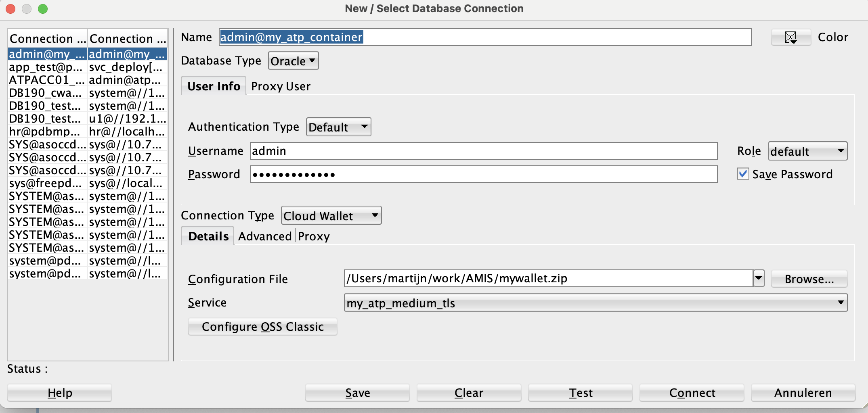Screen dimensions: 868x413
Task: Click the Clear button
Action: coord(469,392)
